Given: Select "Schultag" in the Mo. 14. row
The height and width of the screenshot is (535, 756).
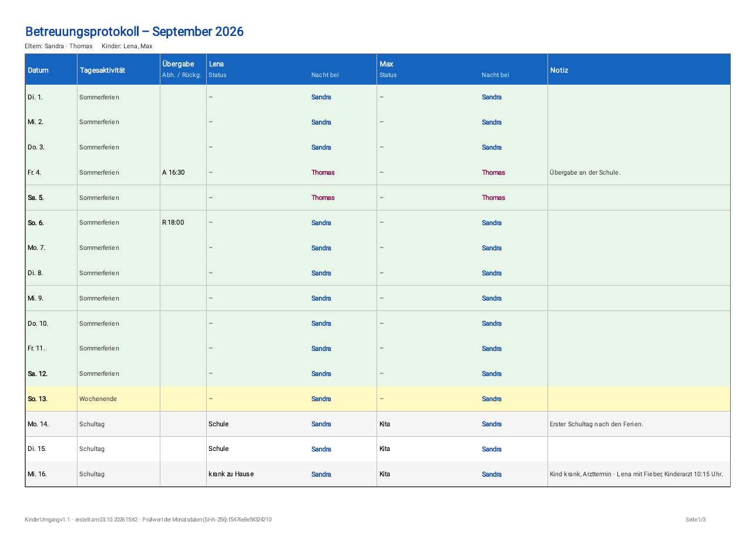Looking at the screenshot, I should point(92,424).
